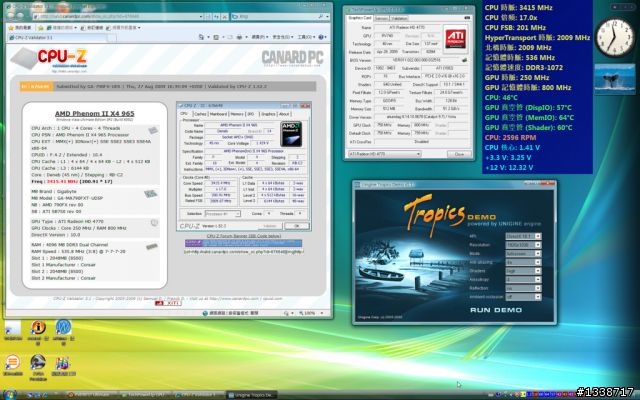Viewport: 640px width, 400px height.
Task: Click the whale tail slideshow gadget
Action: 615,79
